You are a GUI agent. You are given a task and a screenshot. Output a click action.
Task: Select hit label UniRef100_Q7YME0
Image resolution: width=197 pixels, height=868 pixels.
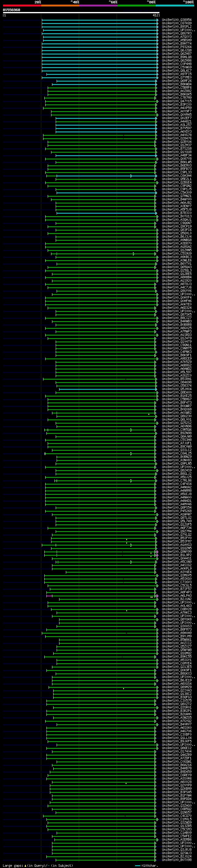(177, 78)
